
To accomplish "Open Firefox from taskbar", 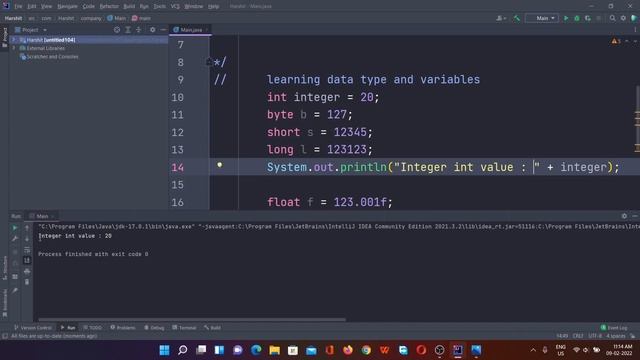I will 348,350.
